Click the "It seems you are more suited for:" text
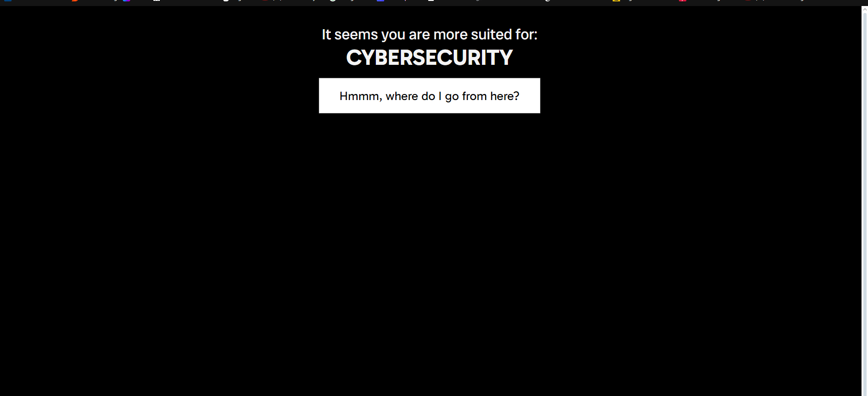This screenshot has width=868, height=396. tap(429, 34)
